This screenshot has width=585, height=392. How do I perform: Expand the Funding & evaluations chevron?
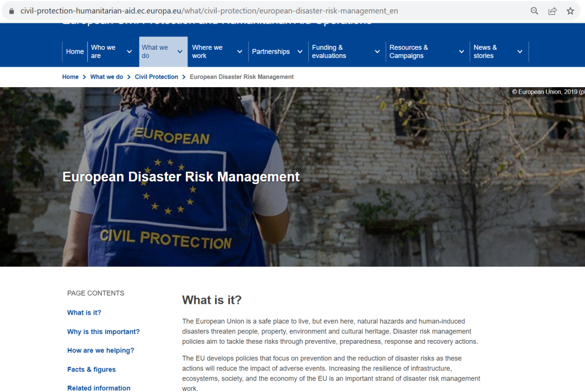pyautogui.click(x=377, y=51)
